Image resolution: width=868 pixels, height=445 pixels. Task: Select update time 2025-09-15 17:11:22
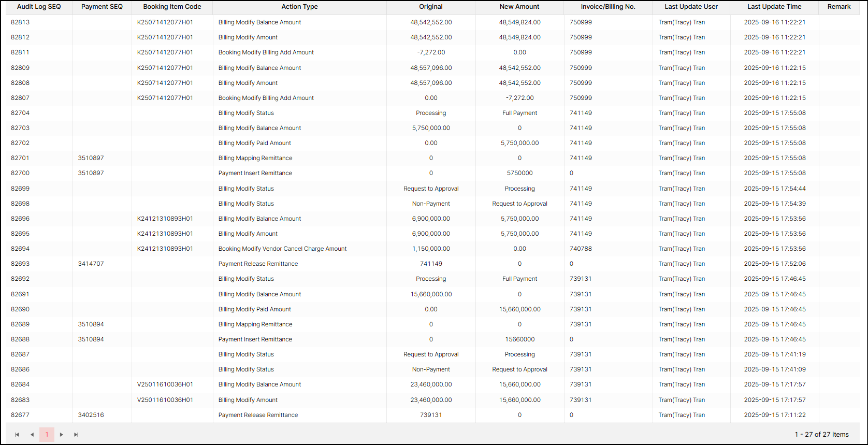point(775,415)
